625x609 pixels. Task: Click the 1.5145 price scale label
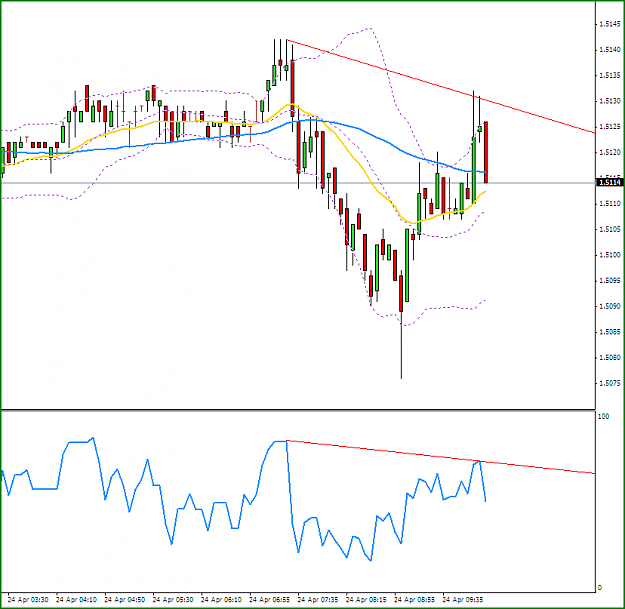point(610,24)
